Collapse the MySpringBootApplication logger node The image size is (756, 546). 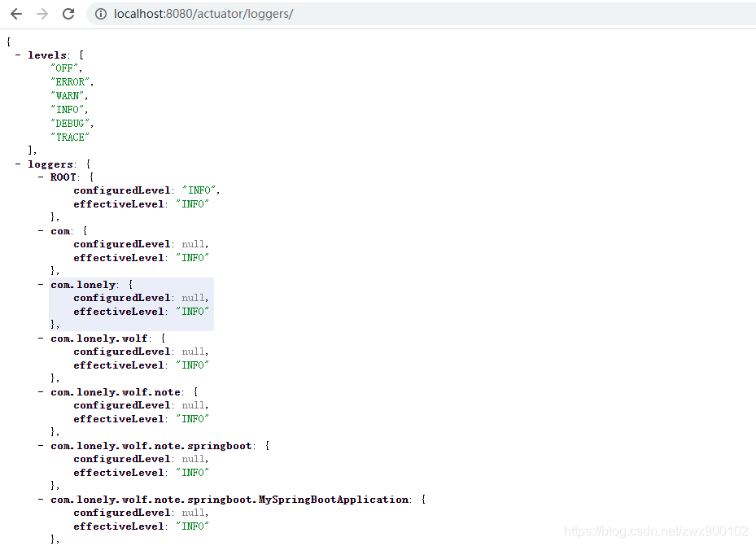[41, 500]
